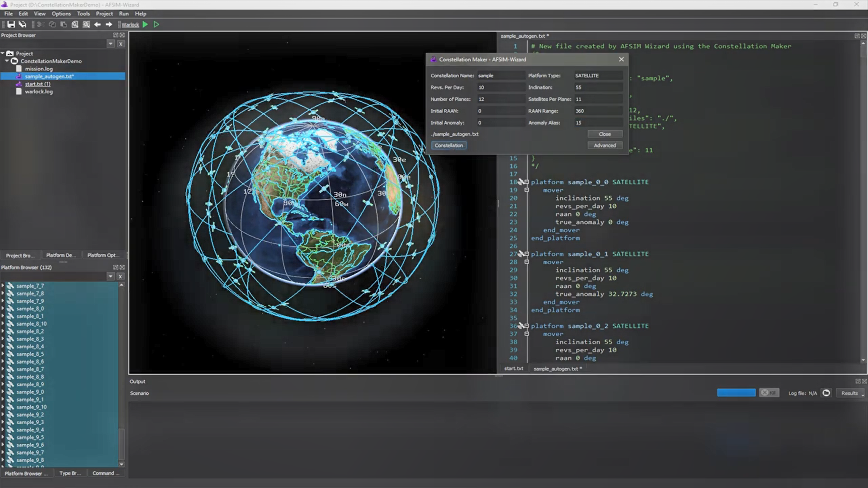Float the Project Browser panel
This screenshot has height=488, width=868.
[115, 35]
